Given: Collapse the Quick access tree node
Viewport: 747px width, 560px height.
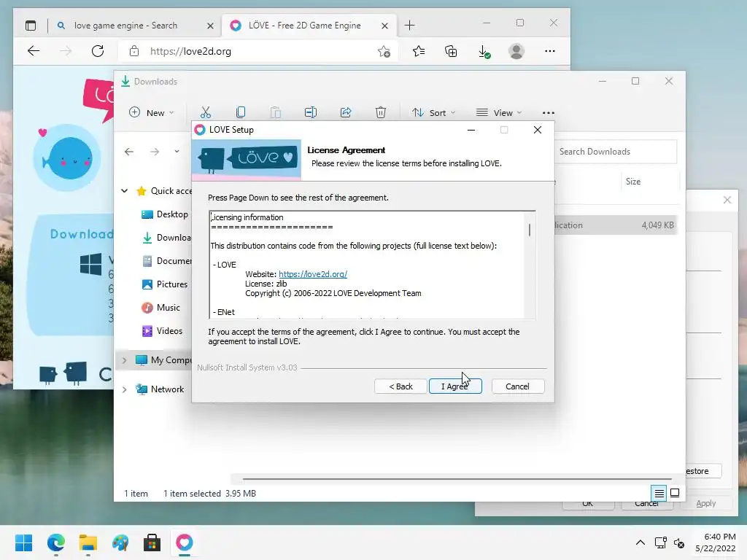Looking at the screenshot, I should [x=124, y=191].
